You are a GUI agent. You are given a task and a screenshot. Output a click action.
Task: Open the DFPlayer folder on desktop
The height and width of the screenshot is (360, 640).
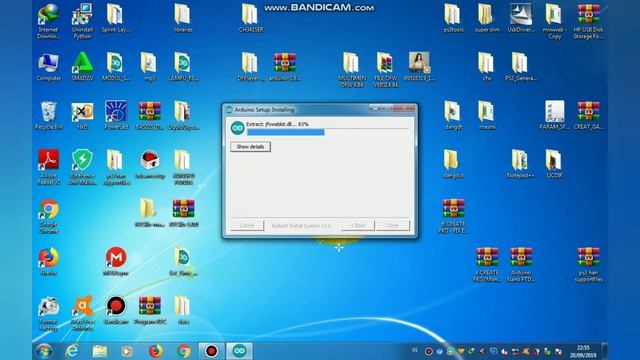(251, 67)
